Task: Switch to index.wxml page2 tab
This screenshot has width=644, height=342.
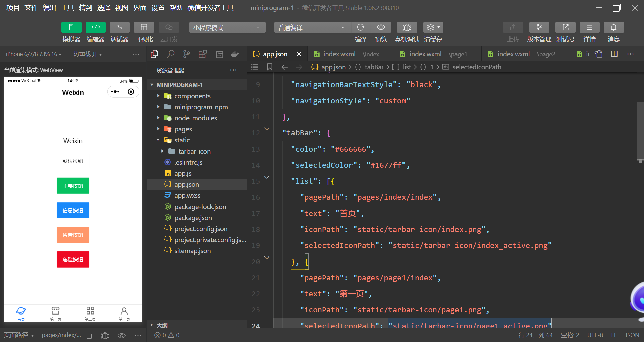Action: (x=526, y=54)
